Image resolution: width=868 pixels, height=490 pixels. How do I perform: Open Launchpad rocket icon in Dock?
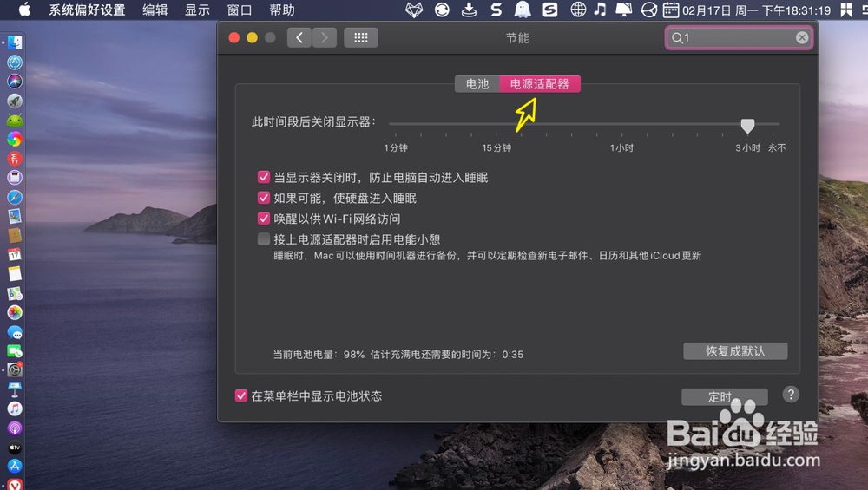point(15,101)
